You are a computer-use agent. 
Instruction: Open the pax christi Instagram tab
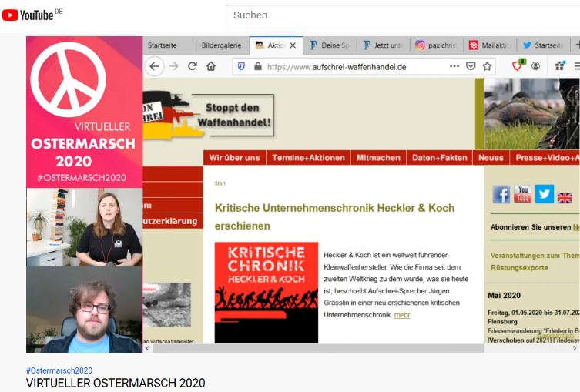[437, 45]
